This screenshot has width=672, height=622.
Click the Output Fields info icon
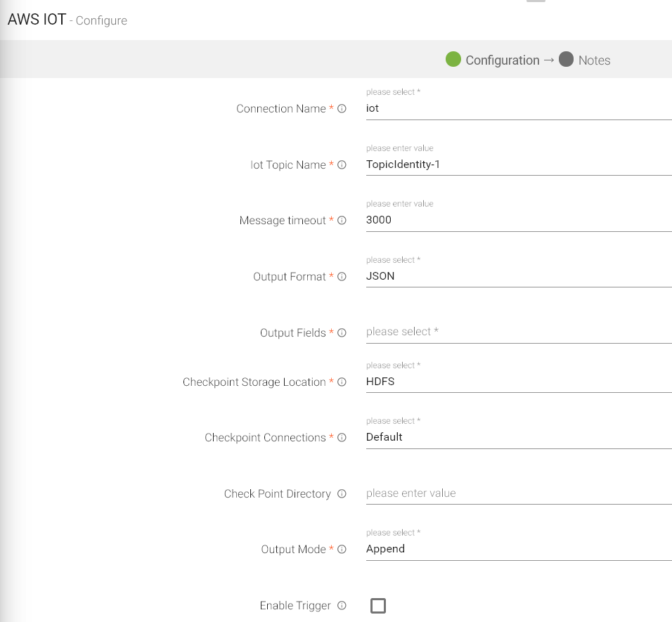click(x=342, y=333)
